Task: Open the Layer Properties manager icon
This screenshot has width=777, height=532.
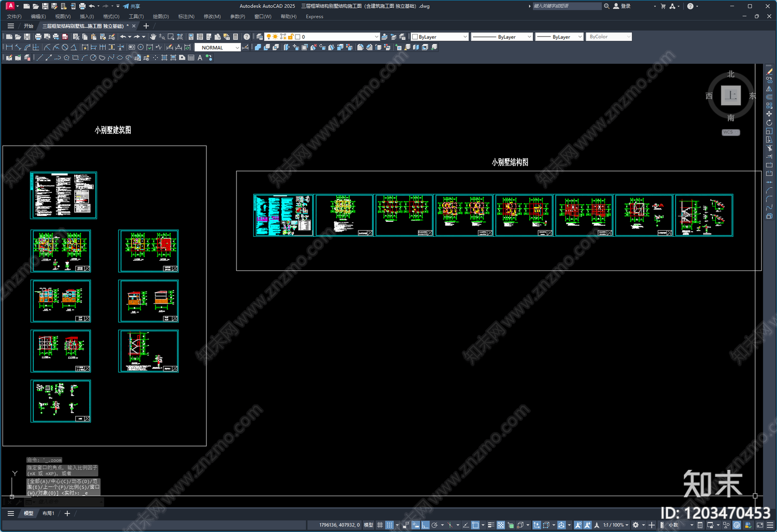Action: click(260, 37)
